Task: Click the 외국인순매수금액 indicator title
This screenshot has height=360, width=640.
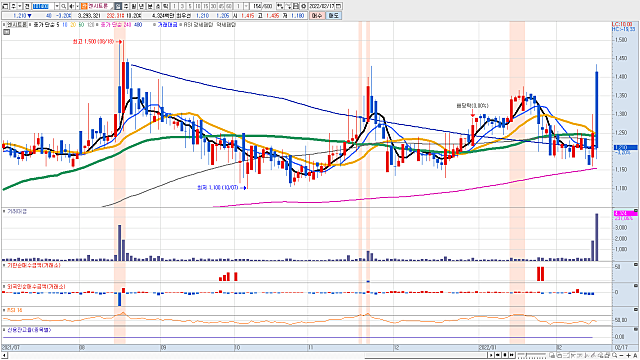Action: [x=36, y=287]
